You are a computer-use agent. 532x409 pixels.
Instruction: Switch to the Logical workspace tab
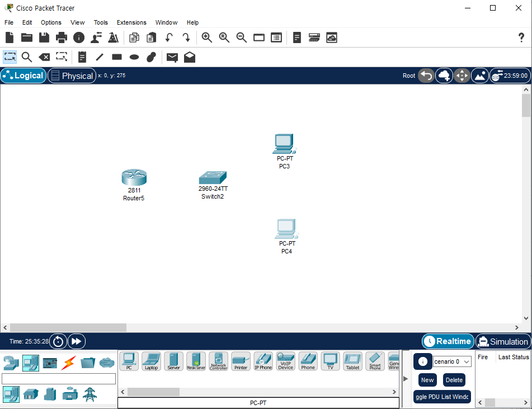pyautogui.click(x=23, y=76)
